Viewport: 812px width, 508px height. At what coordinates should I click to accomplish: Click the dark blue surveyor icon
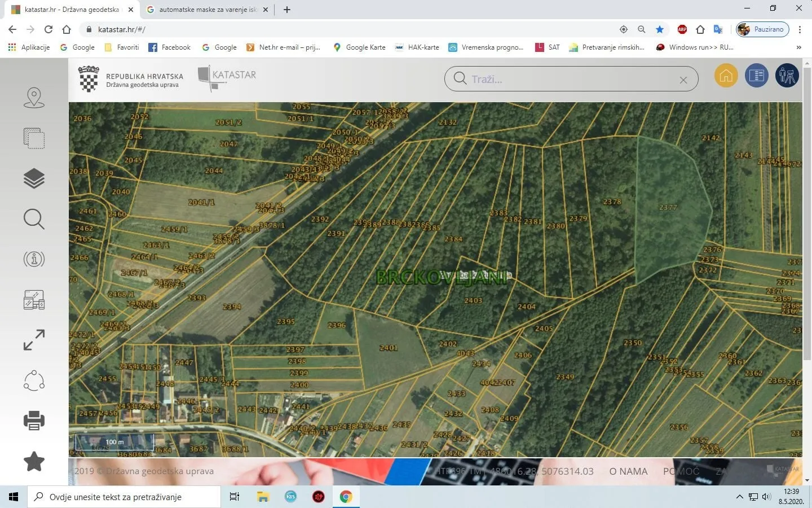pyautogui.click(x=787, y=76)
